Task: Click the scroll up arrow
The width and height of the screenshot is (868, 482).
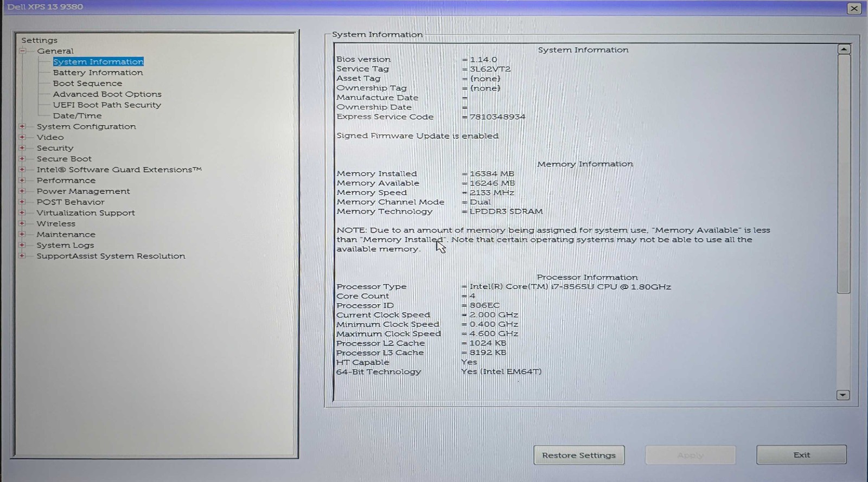Action: pos(844,49)
